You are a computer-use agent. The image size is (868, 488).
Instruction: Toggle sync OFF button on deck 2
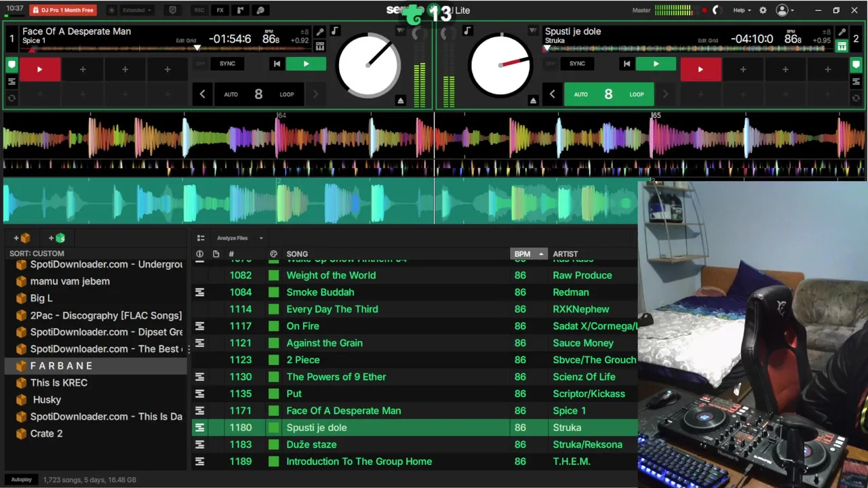(x=550, y=64)
